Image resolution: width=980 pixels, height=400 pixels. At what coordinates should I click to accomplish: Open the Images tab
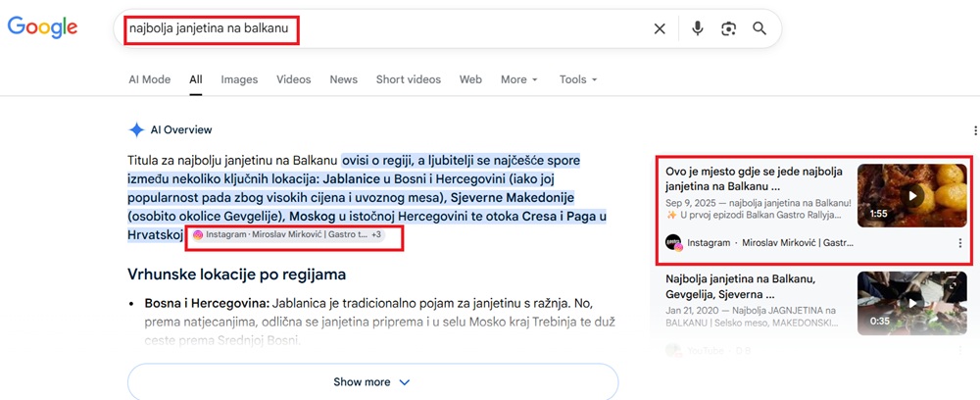[x=239, y=79]
